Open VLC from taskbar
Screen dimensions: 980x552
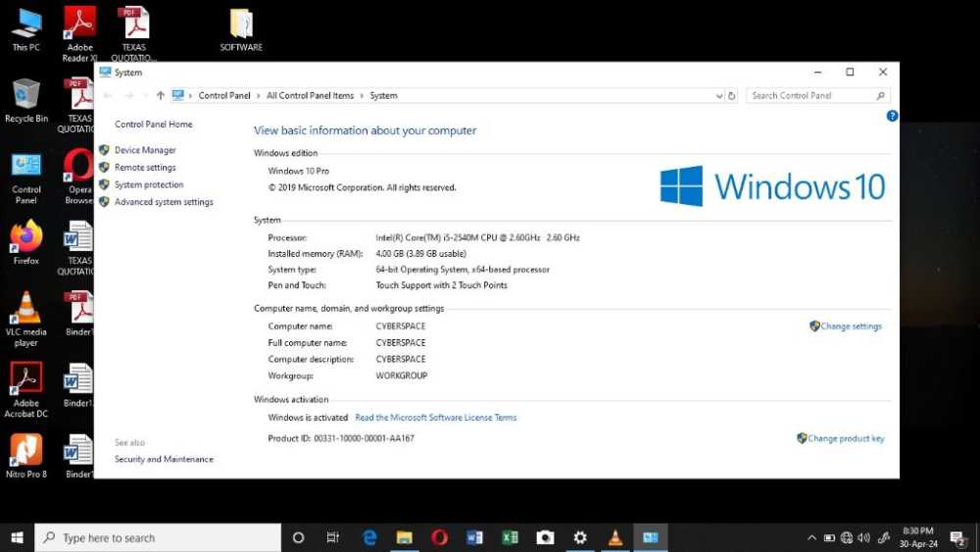point(615,537)
